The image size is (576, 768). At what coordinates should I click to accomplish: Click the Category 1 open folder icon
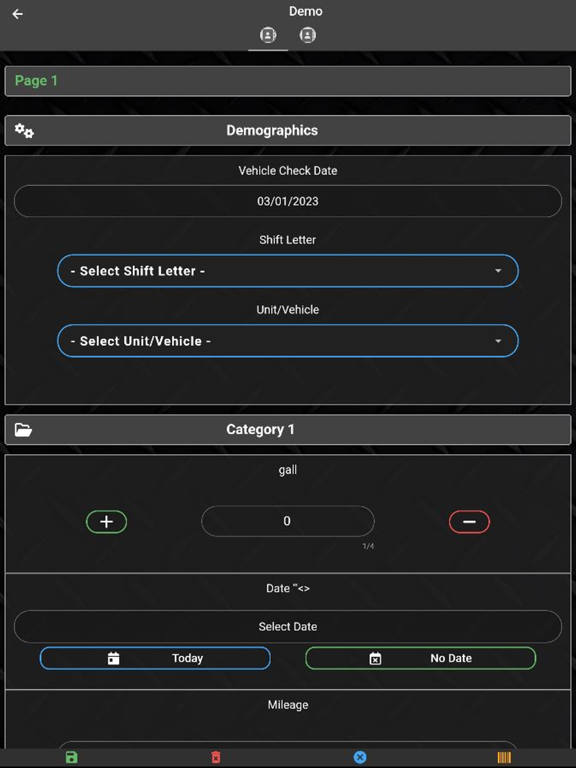(x=24, y=430)
